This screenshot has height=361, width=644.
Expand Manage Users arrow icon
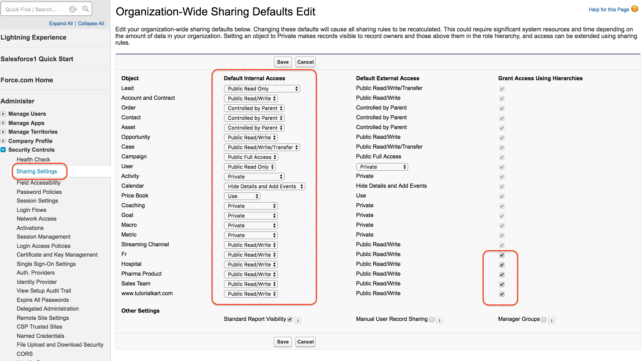[3, 114]
